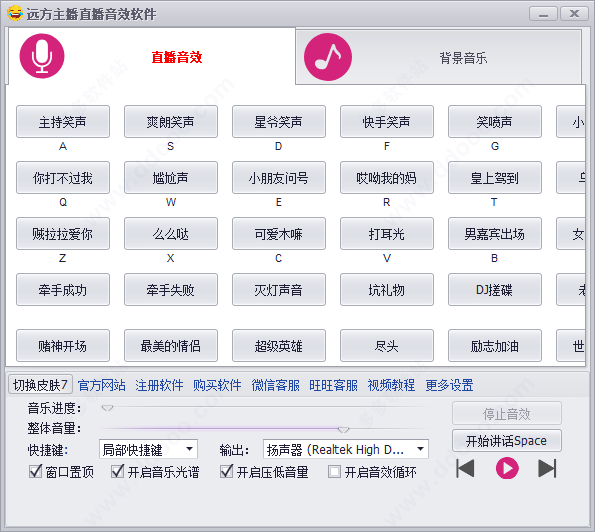Play 皇上驾到 sound effect

[495, 178]
